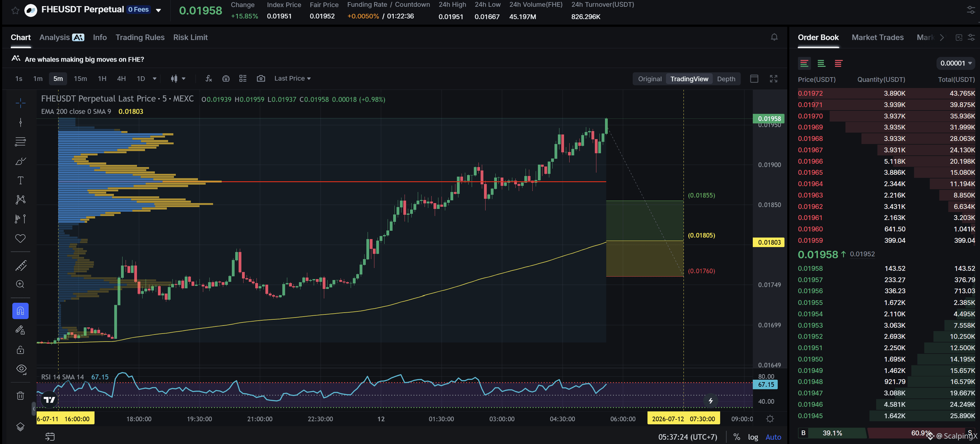Show only sell orders in order book

point(838,63)
